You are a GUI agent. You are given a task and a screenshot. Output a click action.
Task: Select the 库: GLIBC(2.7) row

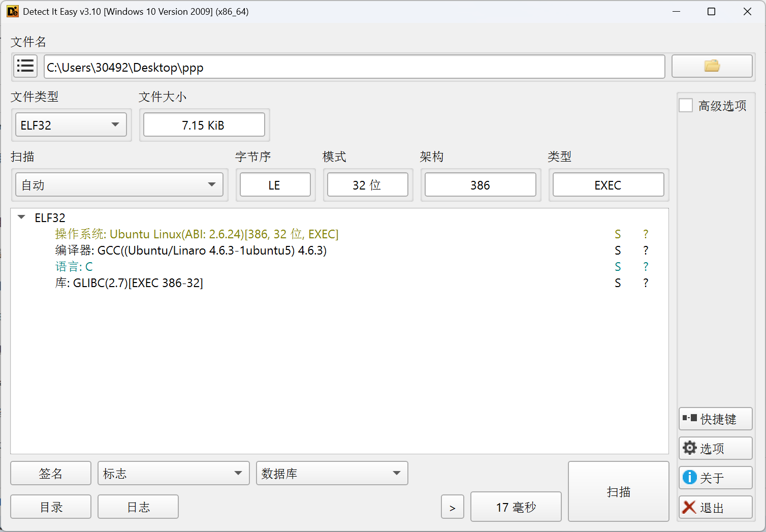click(339, 283)
